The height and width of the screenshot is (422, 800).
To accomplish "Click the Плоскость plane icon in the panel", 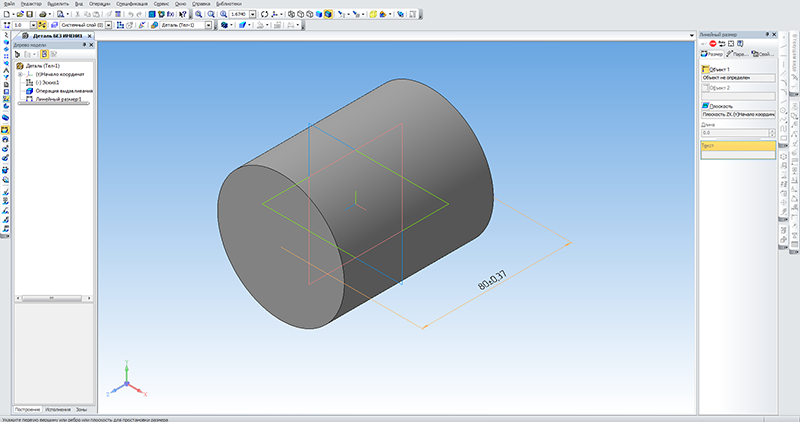I will point(705,106).
